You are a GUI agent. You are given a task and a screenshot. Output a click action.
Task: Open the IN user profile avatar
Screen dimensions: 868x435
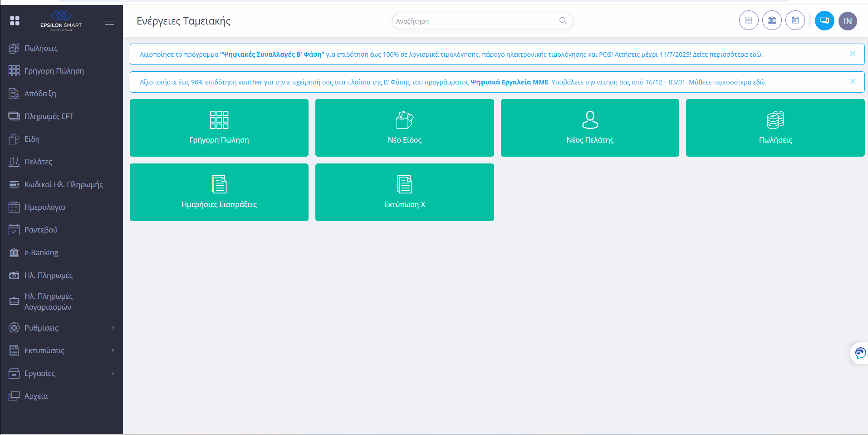848,21
